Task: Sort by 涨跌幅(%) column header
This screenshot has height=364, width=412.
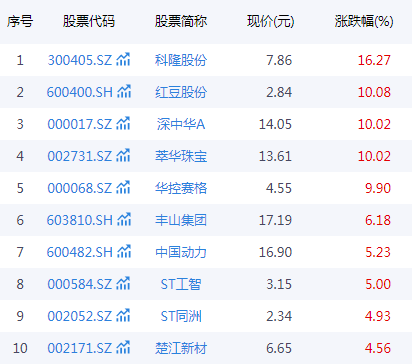Action: coord(364,22)
